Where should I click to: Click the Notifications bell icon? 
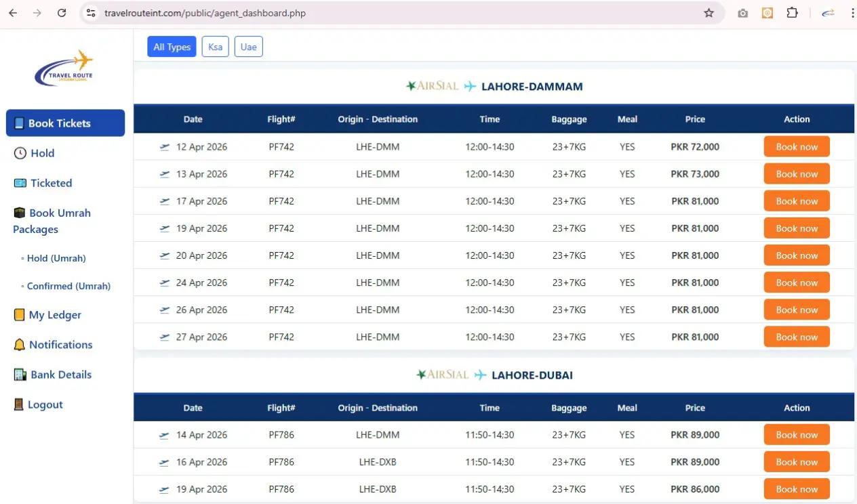20,345
